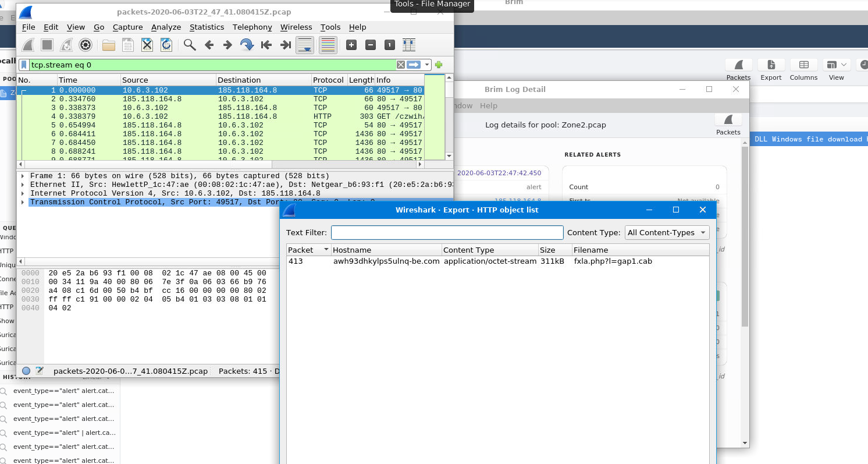Screen dimensions: 868x464
Task: Click the find packet magnifier icon
Action: click(190, 45)
